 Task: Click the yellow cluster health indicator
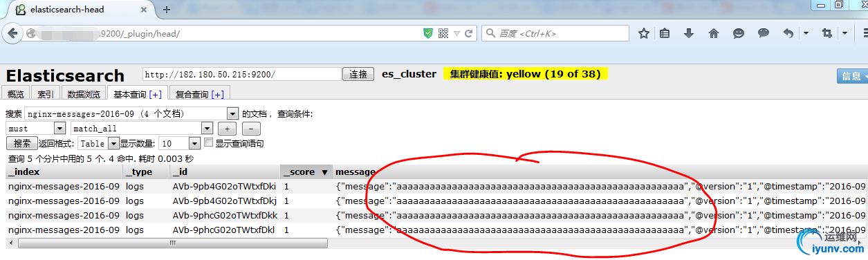(x=526, y=74)
